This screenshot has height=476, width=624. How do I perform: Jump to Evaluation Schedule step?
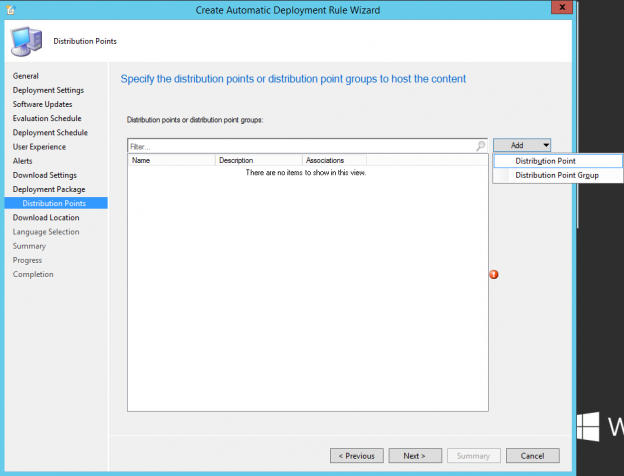click(x=47, y=118)
